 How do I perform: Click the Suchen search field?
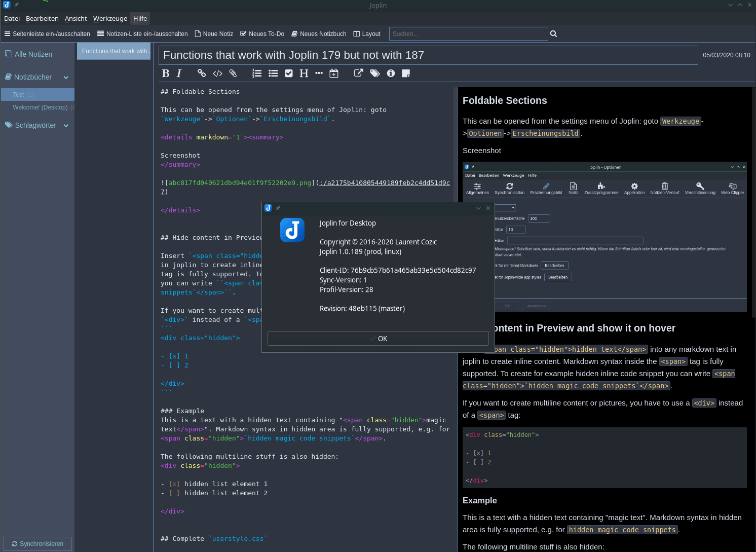click(x=468, y=33)
